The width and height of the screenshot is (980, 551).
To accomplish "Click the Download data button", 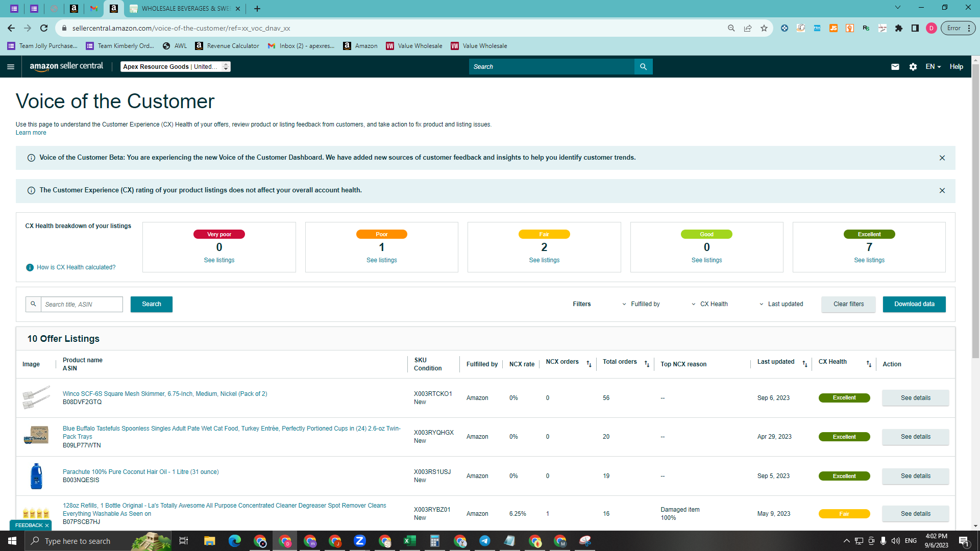I will [914, 305].
